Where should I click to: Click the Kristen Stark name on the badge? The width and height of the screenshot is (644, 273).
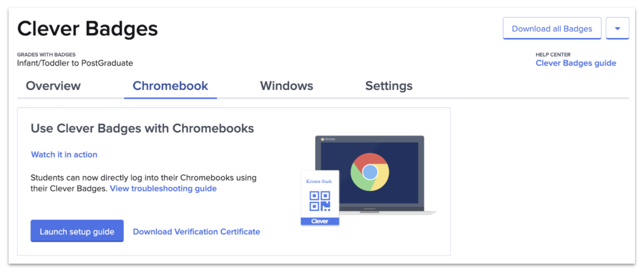(x=319, y=181)
